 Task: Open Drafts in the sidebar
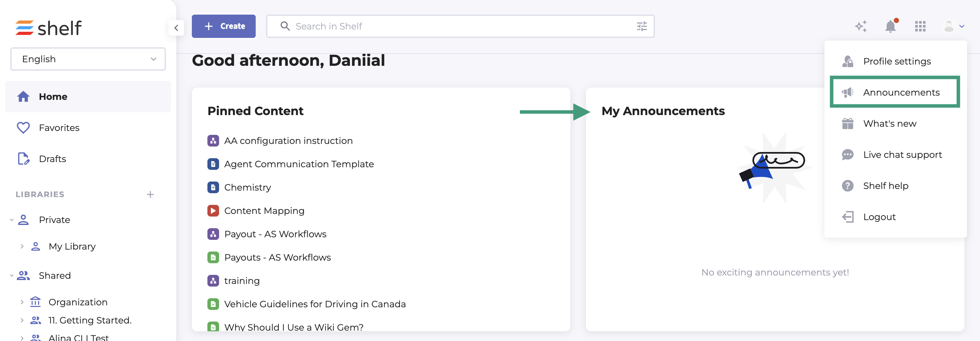(52, 159)
